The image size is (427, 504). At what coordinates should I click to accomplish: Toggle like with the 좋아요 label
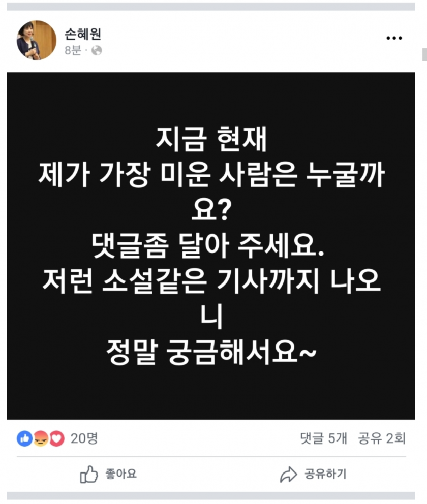[121, 474]
